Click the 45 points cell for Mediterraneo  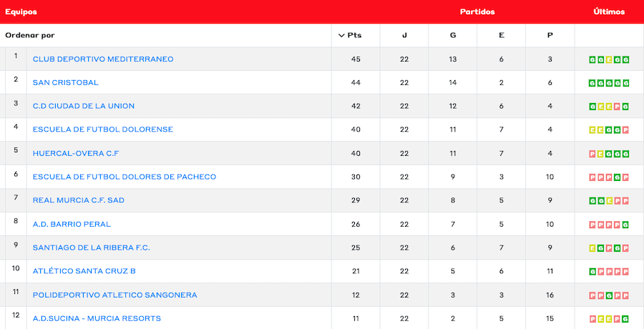coord(356,59)
